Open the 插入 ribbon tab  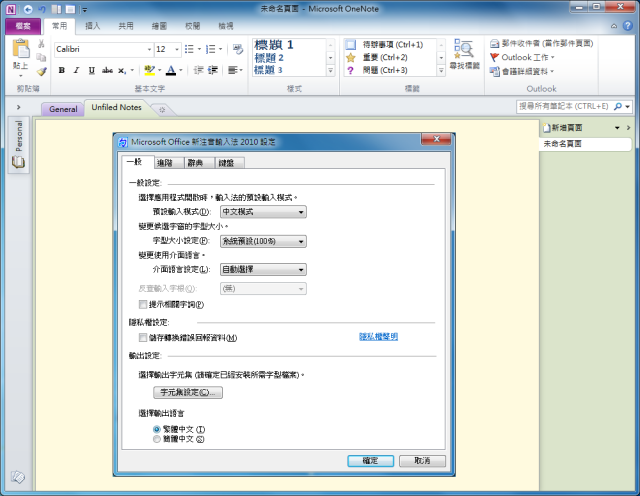pyautogui.click(x=92, y=26)
